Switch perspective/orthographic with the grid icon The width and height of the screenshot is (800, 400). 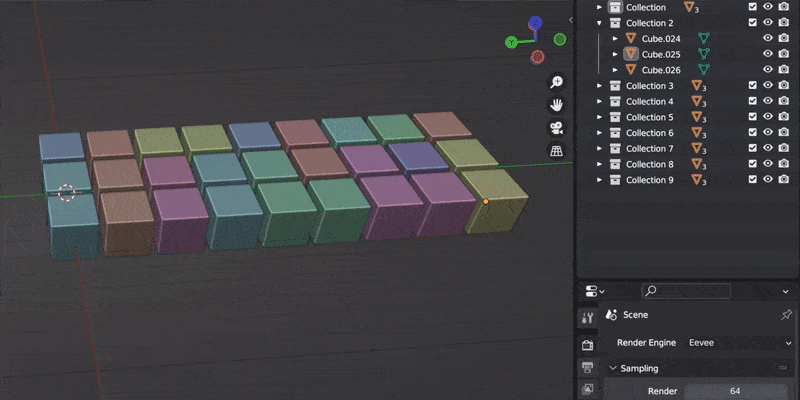[557, 151]
